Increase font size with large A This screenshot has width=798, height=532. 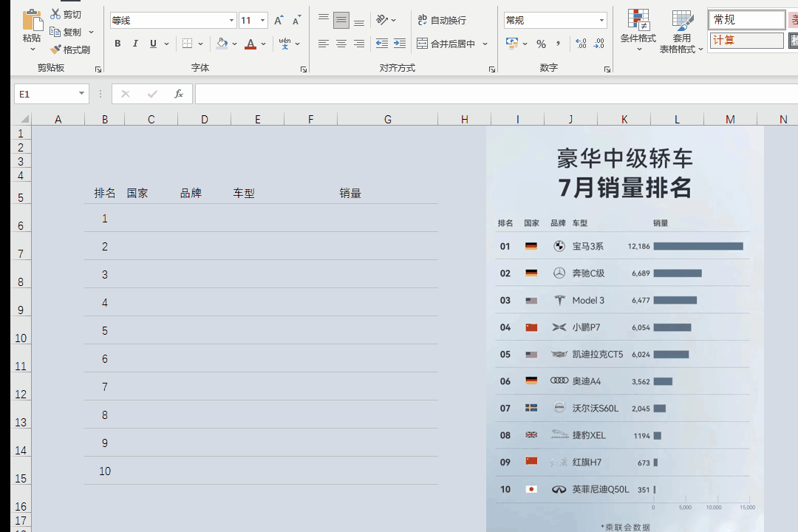point(279,21)
